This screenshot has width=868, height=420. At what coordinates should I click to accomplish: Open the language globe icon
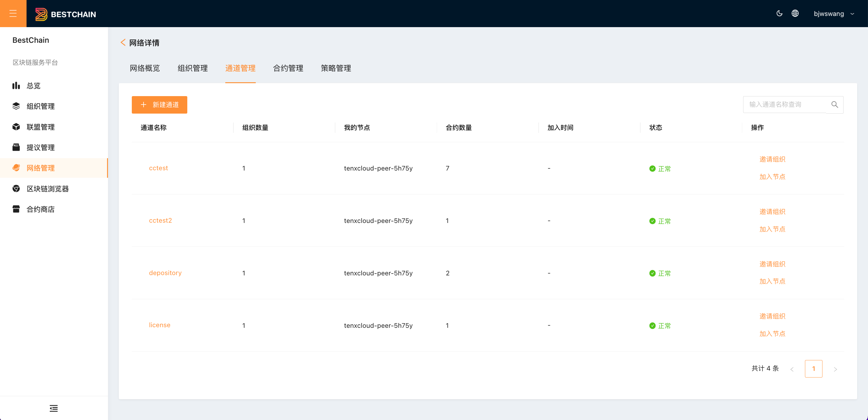click(x=795, y=14)
